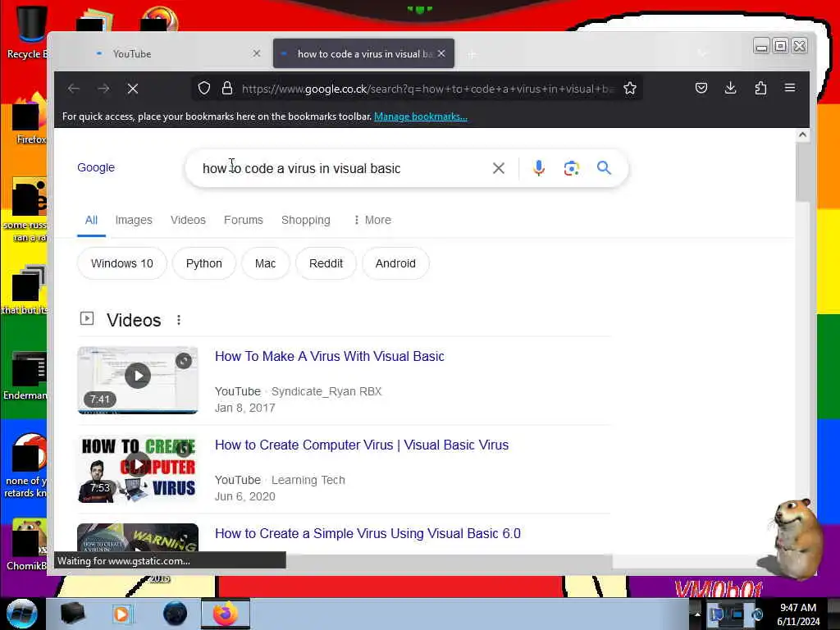Image resolution: width=840 pixels, height=630 pixels.
Task: Apply the Windows 10 filter chip
Action: 122,263
